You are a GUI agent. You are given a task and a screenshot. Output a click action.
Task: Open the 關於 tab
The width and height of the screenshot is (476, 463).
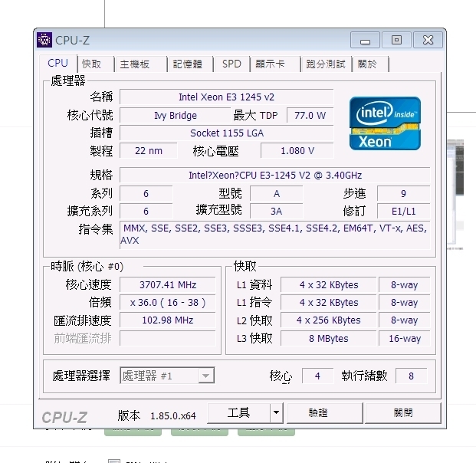(x=370, y=64)
